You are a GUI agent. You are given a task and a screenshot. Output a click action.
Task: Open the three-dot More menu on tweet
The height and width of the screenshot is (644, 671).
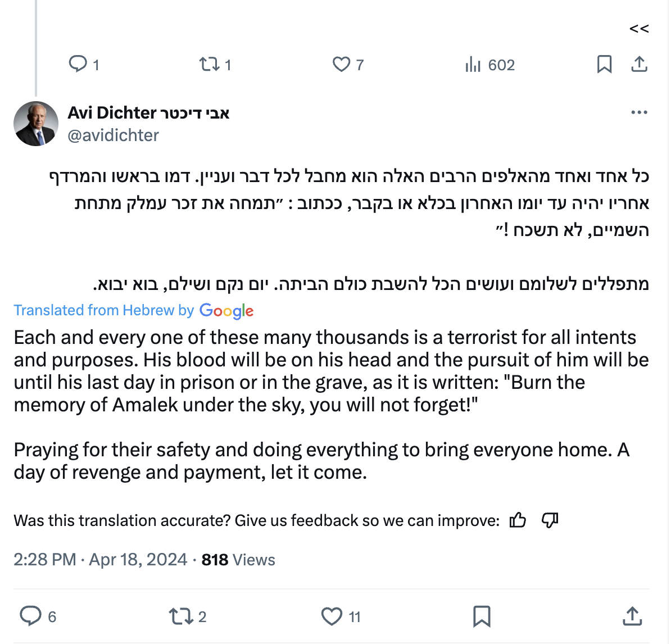(639, 112)
